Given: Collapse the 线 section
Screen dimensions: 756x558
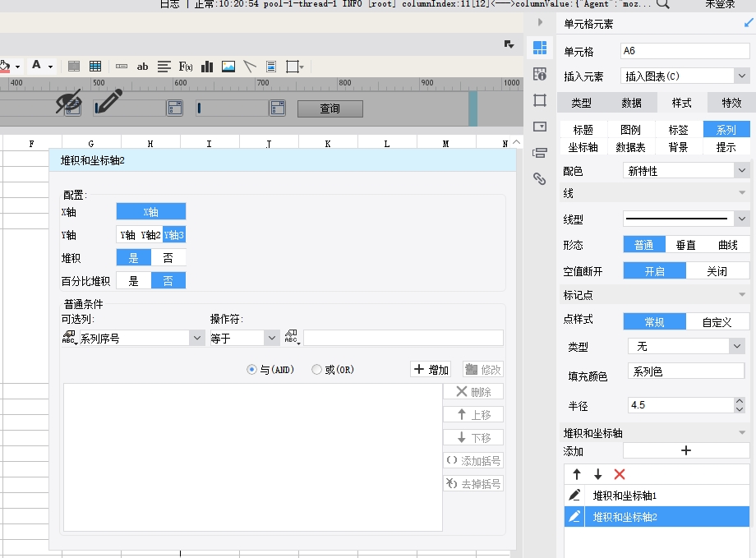Looking at the screenshot, I should [x=742, y=193].
